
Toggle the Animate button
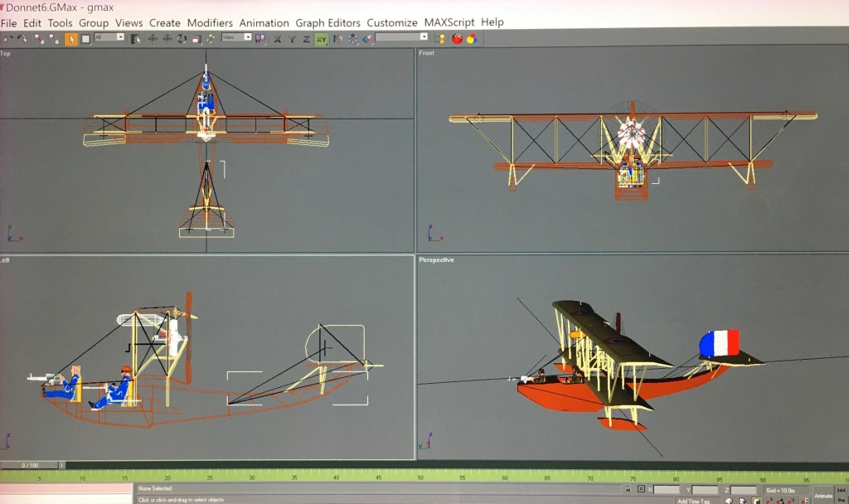[x=822, y=495]
